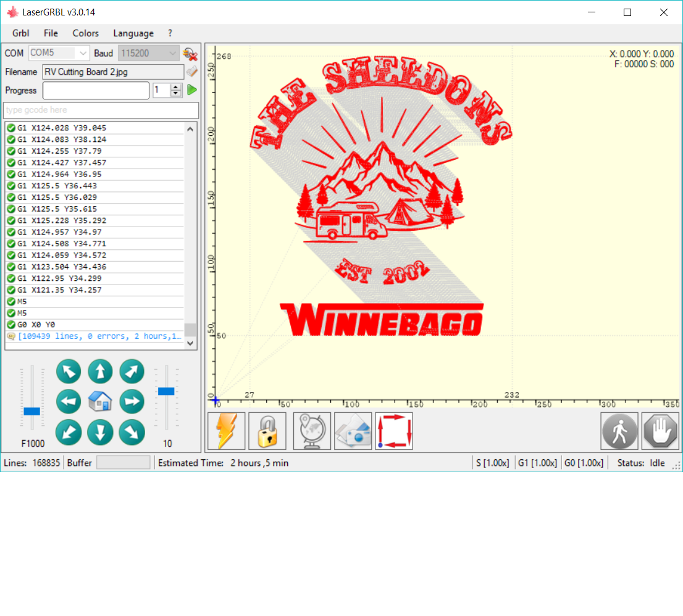Click the 'Status: Idle' indicator
Screen dimensions: 683x616
point(641,463)
